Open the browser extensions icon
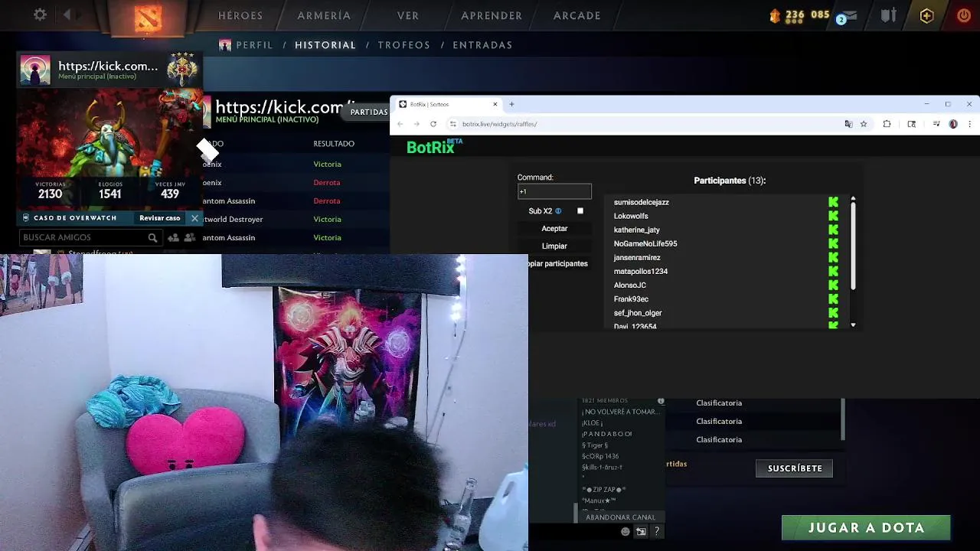 (887, 124)
